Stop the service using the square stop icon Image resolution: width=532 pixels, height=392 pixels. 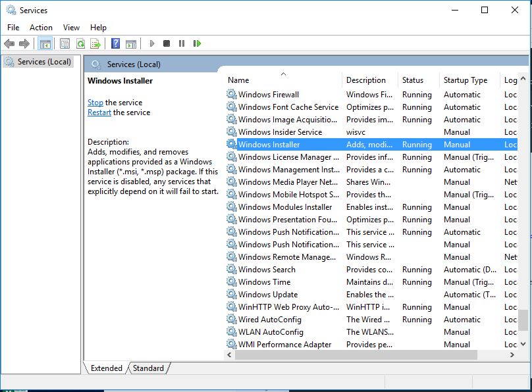point(166,43)
